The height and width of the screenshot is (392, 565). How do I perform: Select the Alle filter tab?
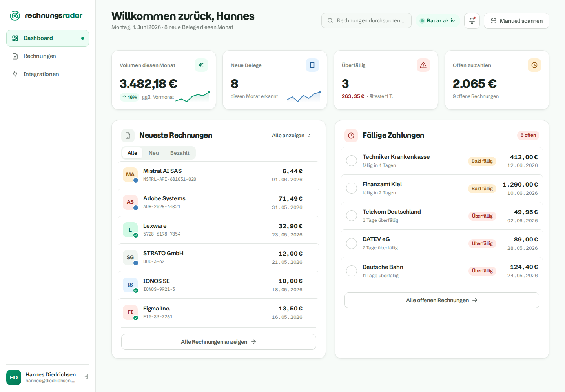(132, 153)
